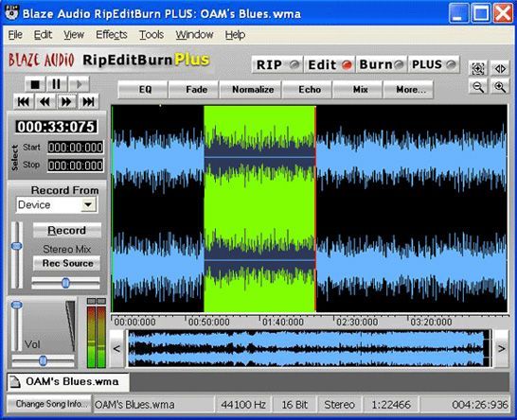Click the Change Song Info button
Viewport: 517px width, 420px height.
[49, 404]
